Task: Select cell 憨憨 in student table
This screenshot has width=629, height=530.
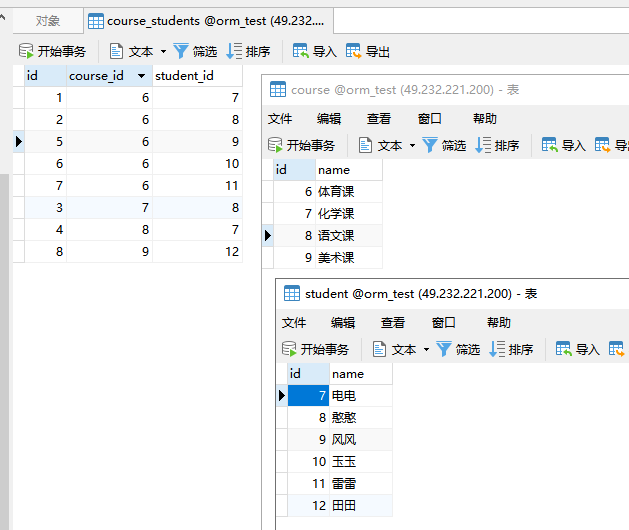Action: pyautogui.click(x=361, y=418)
